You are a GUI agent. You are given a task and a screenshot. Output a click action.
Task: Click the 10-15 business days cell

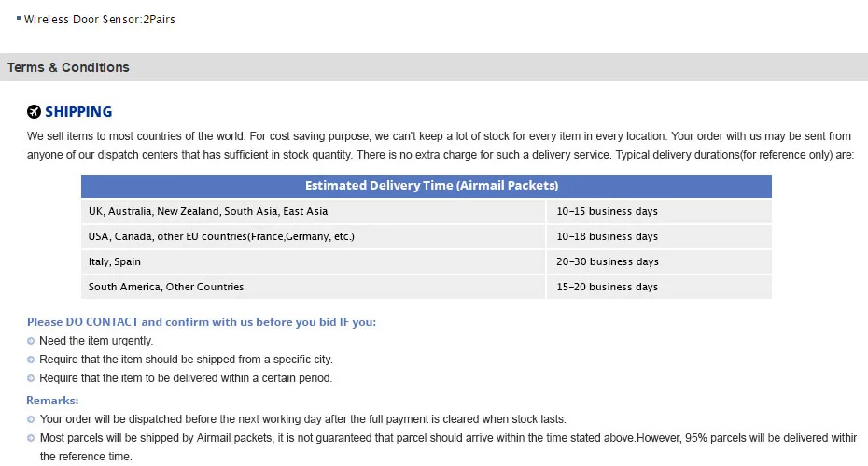pyautogui.click(x=659, y=212)
